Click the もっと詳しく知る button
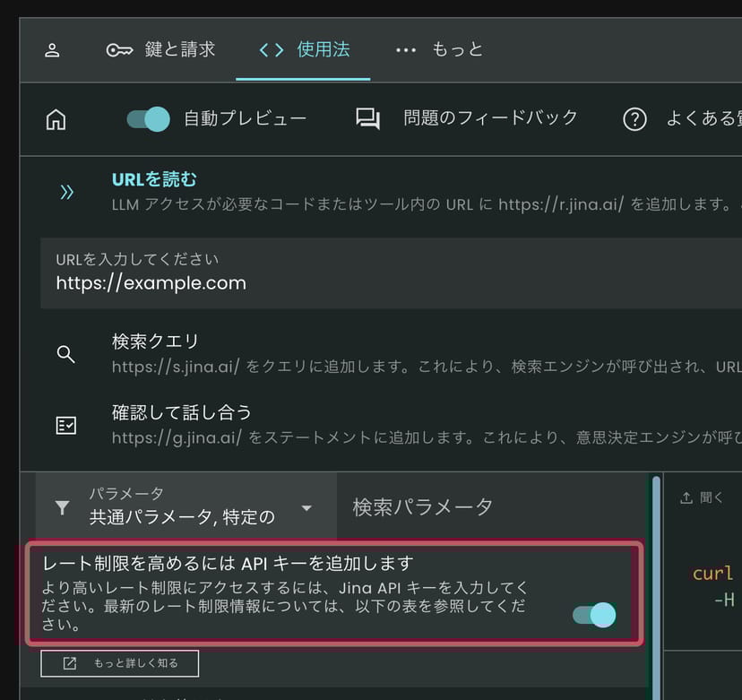The width and height of the screenshot is (742, 700). (120, 663)
